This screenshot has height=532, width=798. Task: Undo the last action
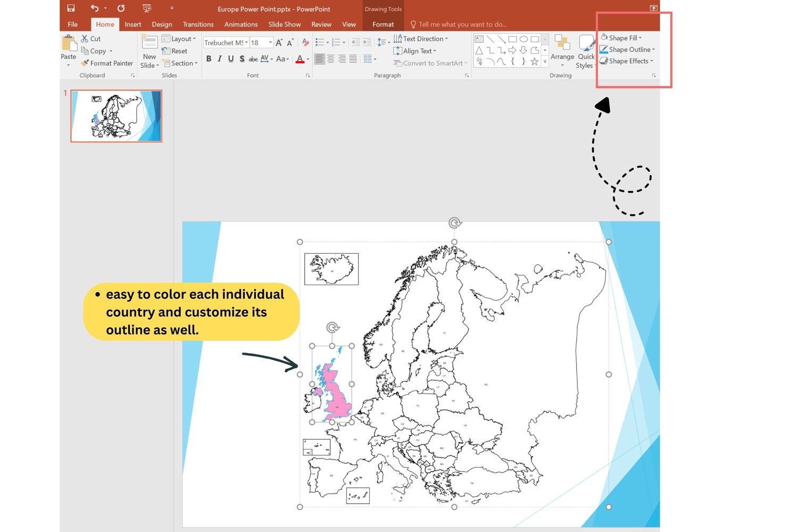95,8
